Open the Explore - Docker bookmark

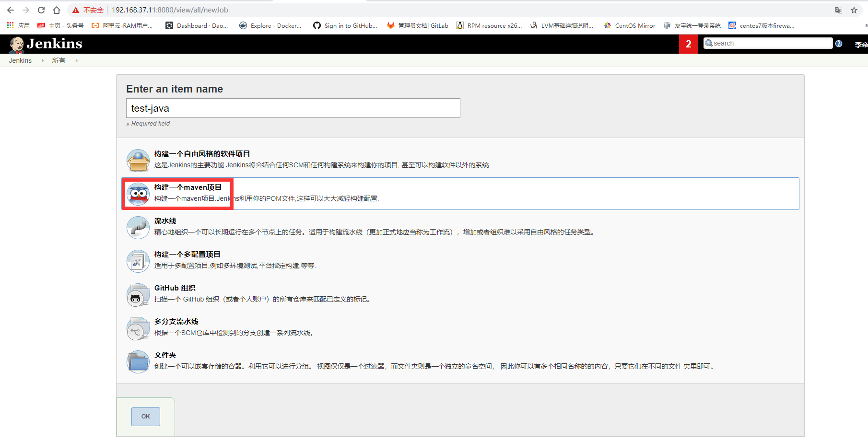270,25
